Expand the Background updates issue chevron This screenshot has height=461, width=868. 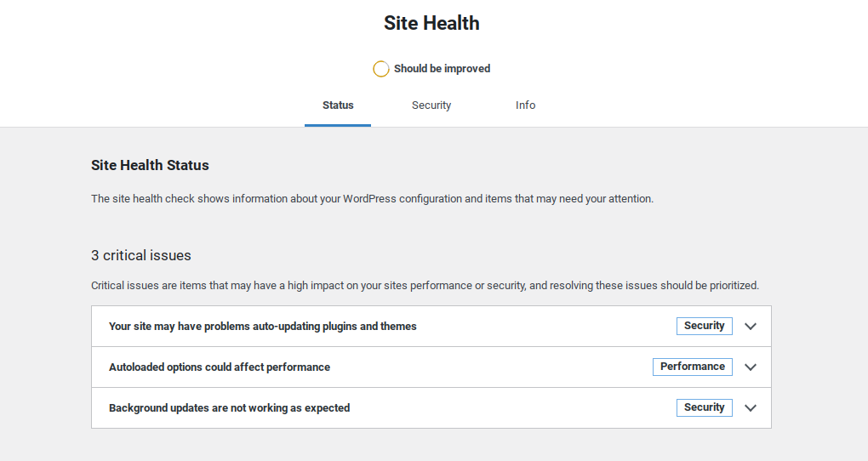click(750, 408)
